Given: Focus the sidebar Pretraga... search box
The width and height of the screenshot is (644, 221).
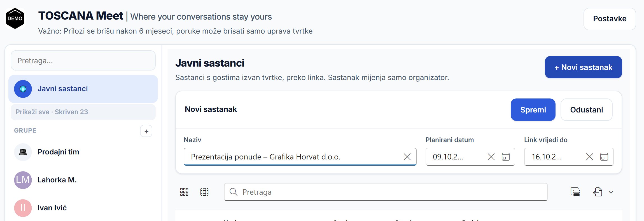Looking at the screenshot, I should 83,60.
